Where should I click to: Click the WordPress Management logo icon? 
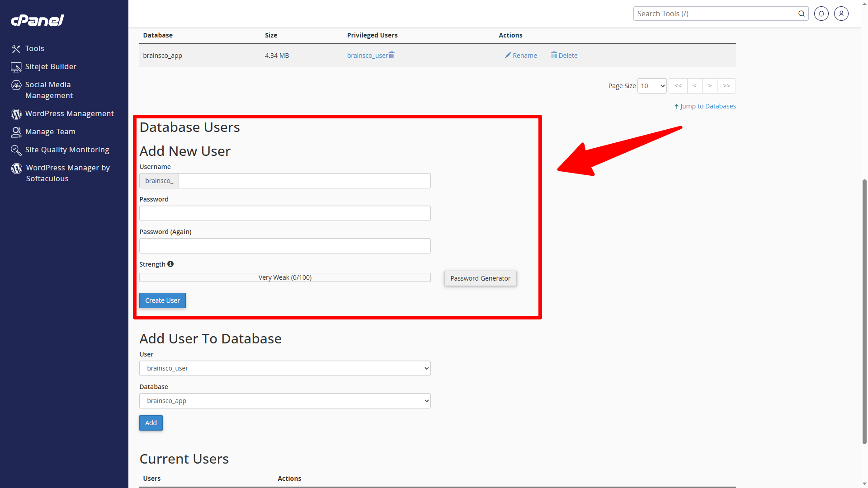click(x=16, y=114)
